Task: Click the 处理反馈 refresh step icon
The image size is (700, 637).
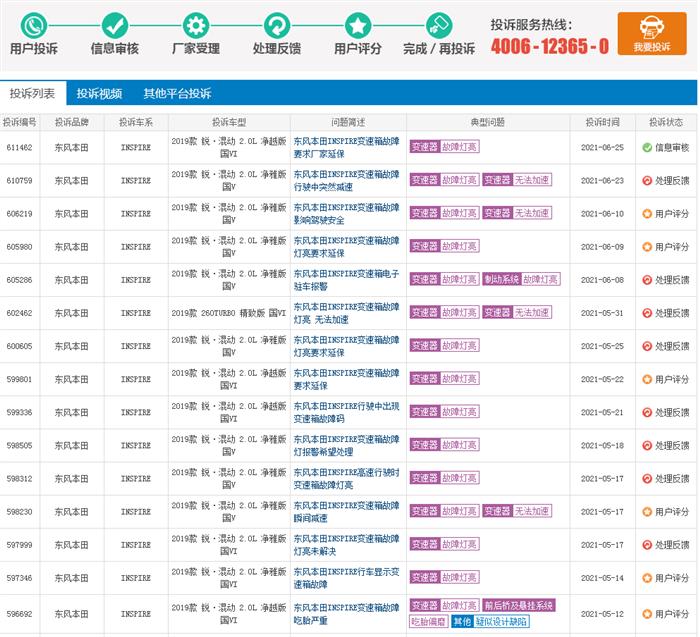Action: click(x=277, y=25)
